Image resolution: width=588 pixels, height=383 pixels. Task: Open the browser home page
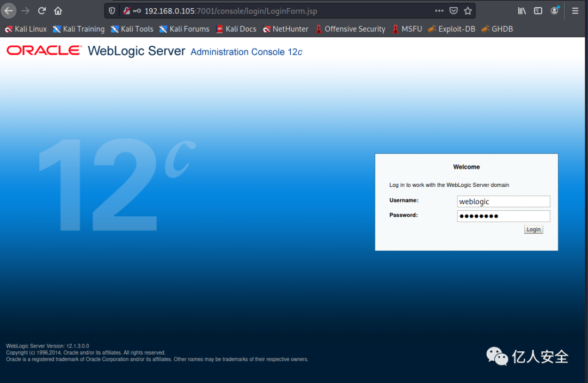pos(58,11)
